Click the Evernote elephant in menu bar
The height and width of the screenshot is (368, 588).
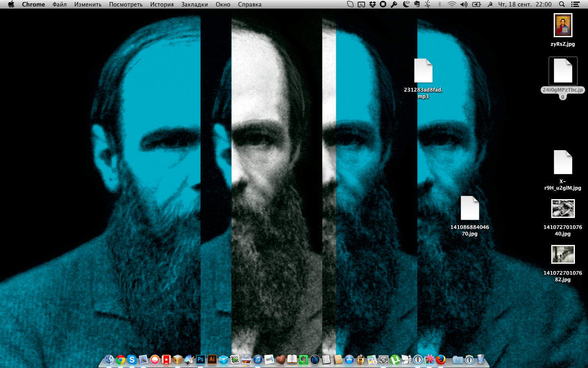[417, 4]
